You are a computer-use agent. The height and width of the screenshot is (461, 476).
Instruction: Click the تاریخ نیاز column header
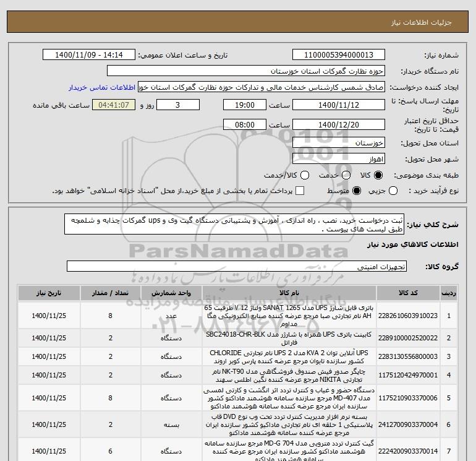[x=49, y=293]
